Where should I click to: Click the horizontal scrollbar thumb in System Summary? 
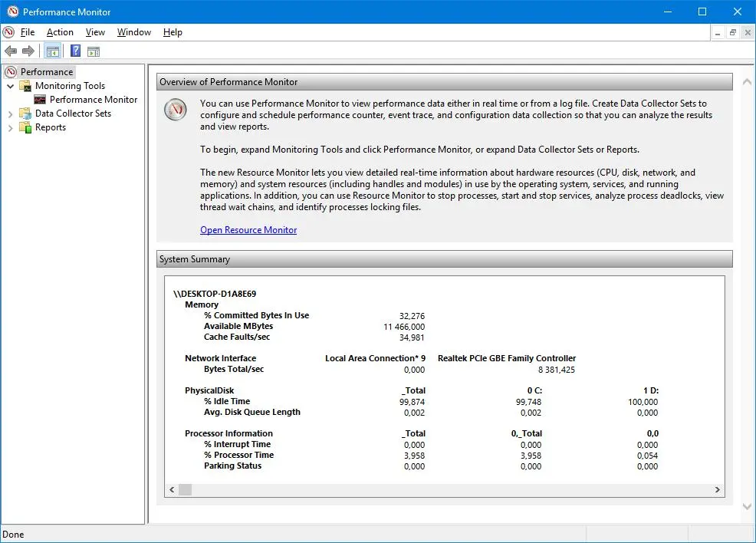click(185, 489)
